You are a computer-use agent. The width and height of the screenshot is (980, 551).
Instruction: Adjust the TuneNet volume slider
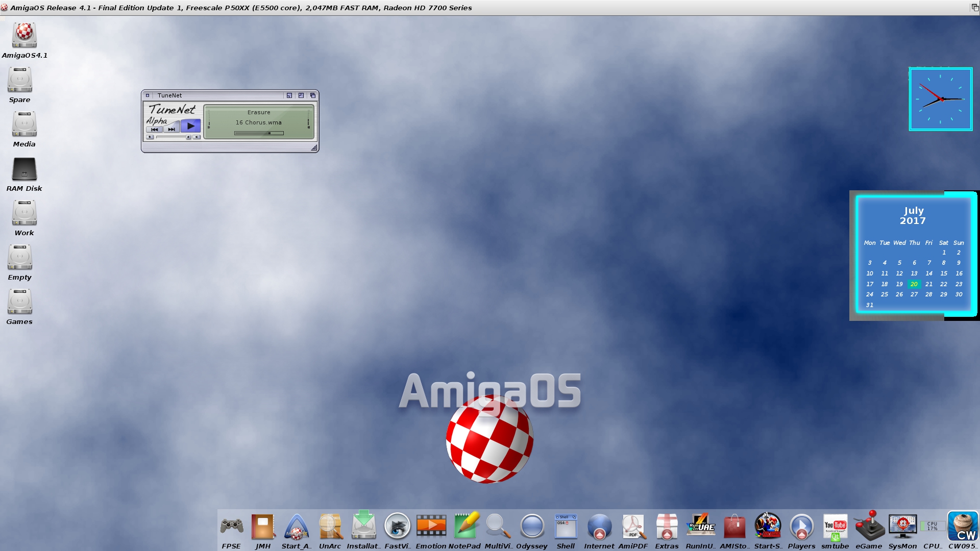click(174, 137)
